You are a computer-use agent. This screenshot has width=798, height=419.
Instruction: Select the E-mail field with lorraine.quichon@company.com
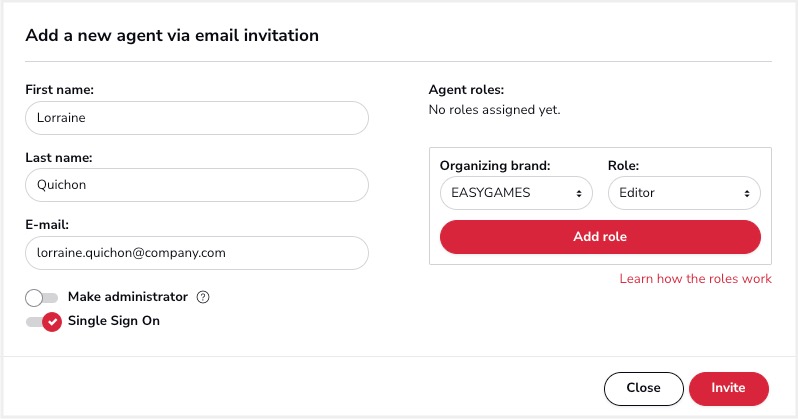click(x=197, y=253)
